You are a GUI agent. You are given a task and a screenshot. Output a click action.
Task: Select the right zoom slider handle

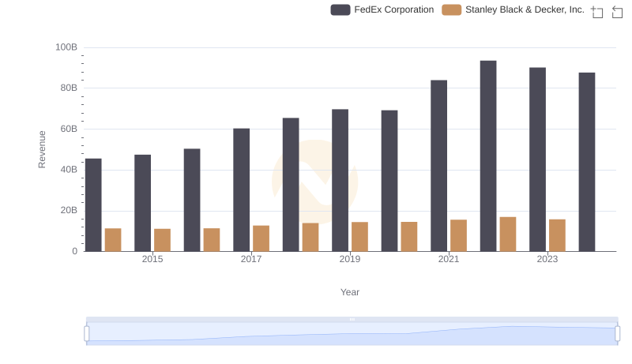click(618, 334)
